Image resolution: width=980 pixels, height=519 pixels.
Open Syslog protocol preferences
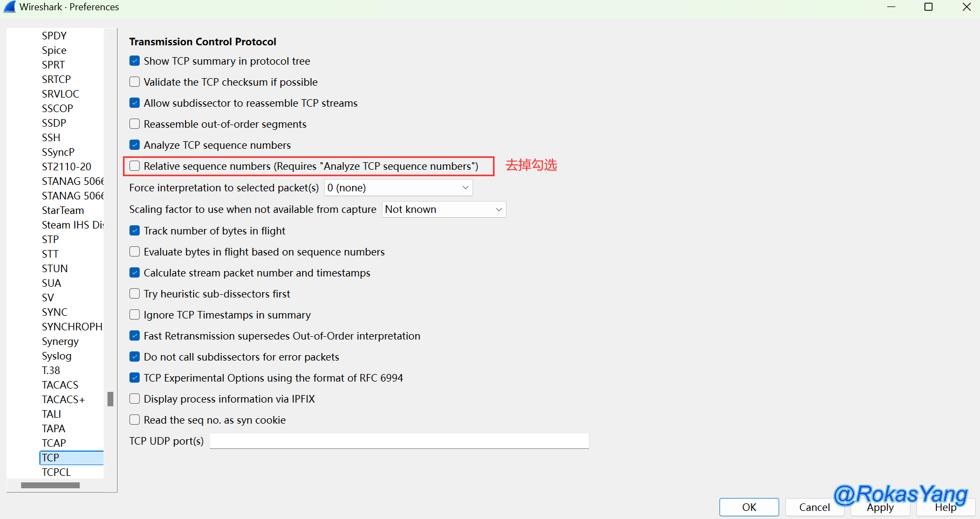[x=57, y=356]
